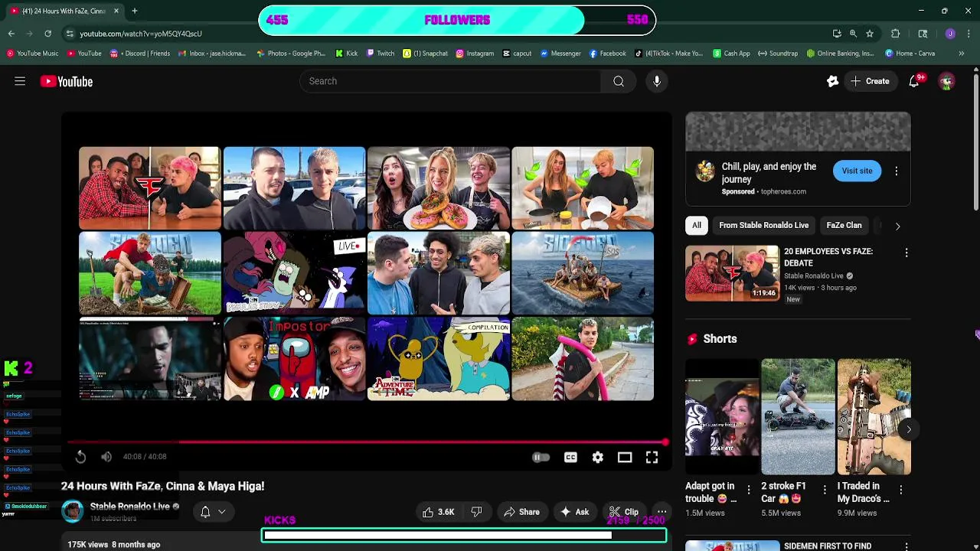Open the YouTube hamburger guide menu
The height and width of the screenshot is (551, 980).
click(20, 81)
